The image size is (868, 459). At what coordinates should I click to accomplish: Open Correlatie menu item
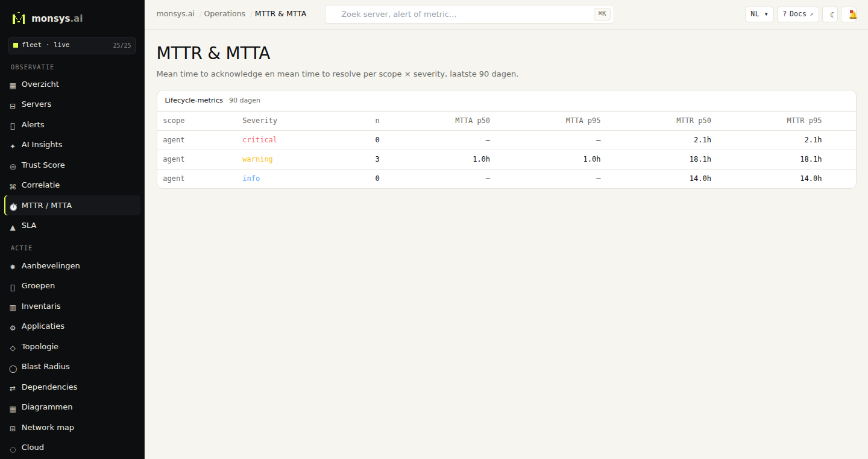(72, 185)
